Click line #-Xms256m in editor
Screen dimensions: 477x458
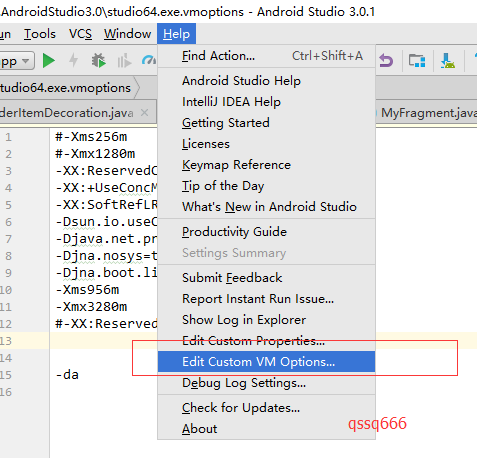coord(91,137)
